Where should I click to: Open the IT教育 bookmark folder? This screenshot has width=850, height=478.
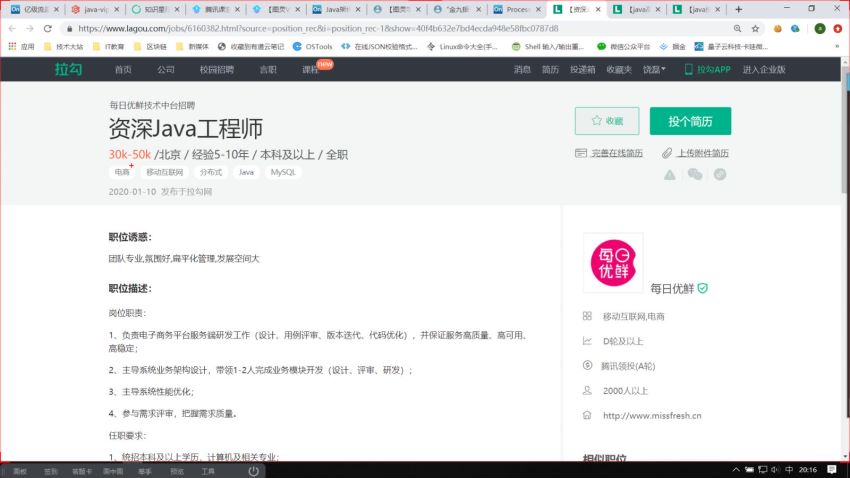(x=108, y=47)
